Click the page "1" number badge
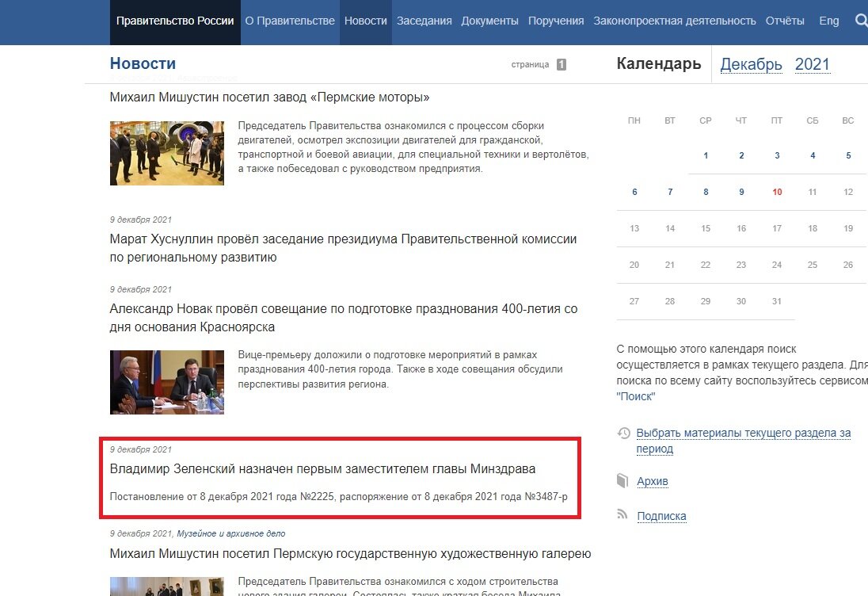This screenshot has width=868, height=596. (x=562, y=64)
